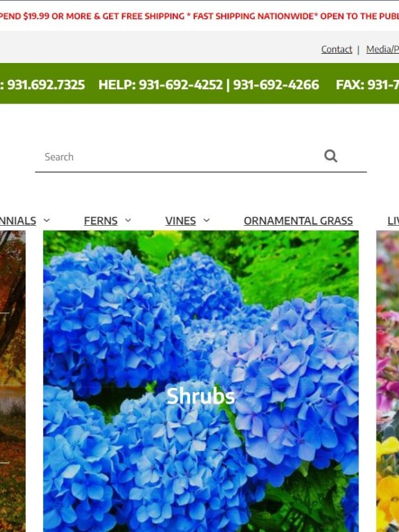Expand the Perennials menu chevron
Image resolution: width=399 pixels, height=532 pixels.
click(x=47, y=221)
